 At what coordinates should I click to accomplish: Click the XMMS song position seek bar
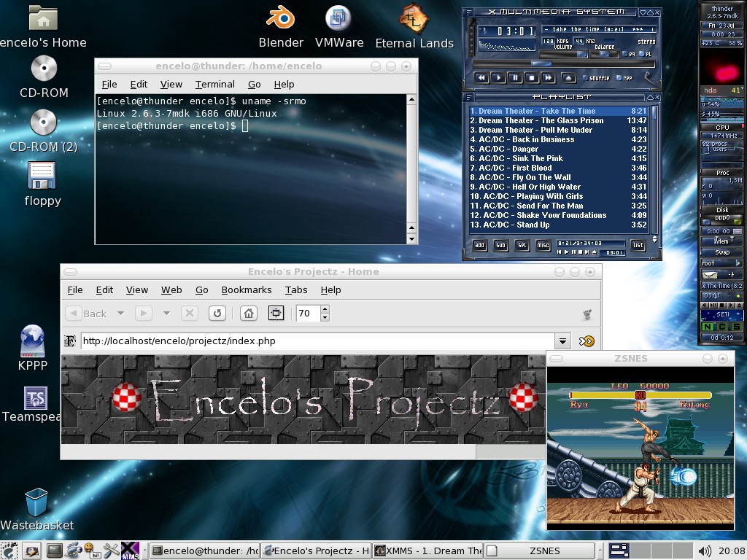click(564, 64)
